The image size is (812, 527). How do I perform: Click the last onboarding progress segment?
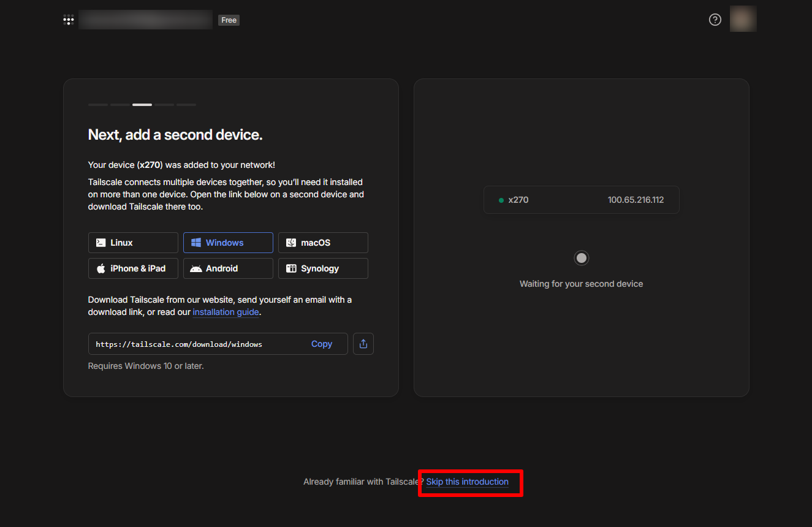click(x=186, y=105)
